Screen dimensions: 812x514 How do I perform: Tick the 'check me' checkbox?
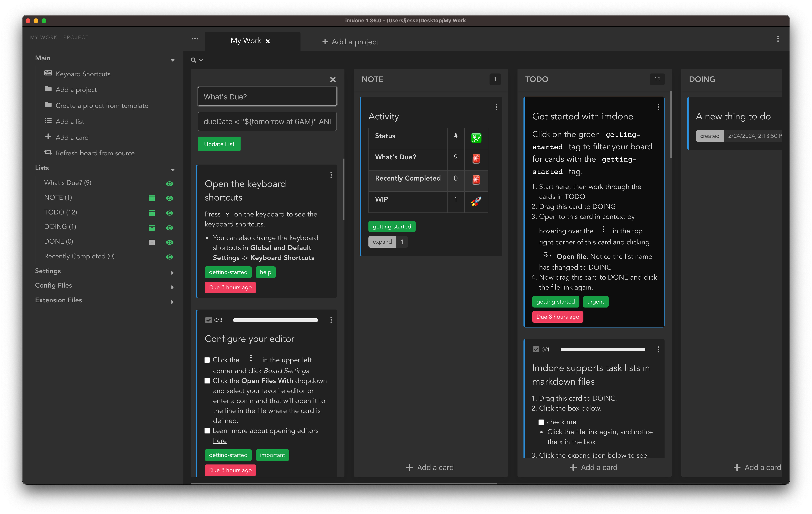pyautogui.click(x=541, y=422)
